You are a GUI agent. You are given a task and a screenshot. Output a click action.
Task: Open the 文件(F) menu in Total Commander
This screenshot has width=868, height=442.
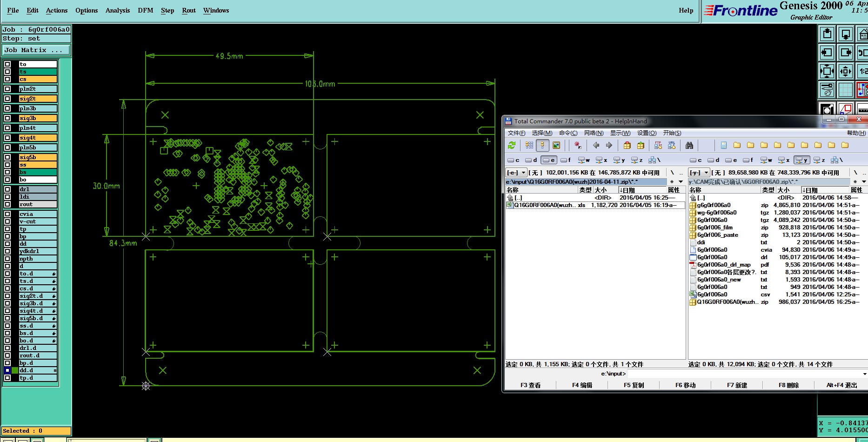point(516,133)
